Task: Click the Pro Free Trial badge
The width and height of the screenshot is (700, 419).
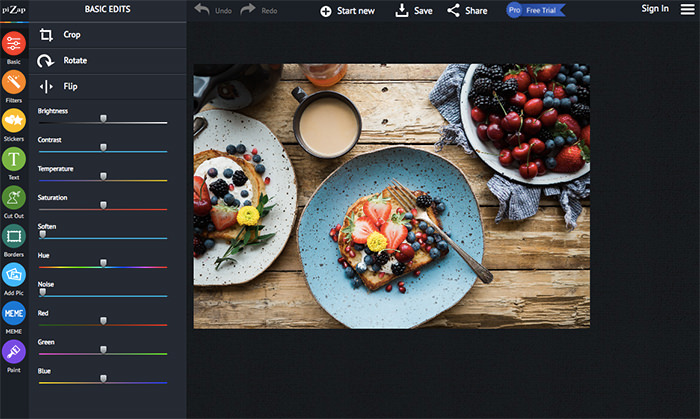Action: [536, 10]
